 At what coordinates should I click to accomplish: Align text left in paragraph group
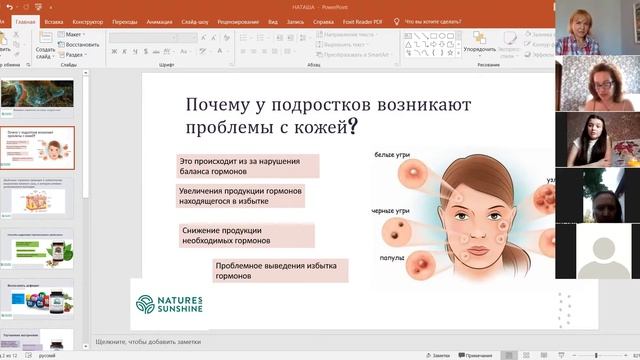click(x=243, y=51)
